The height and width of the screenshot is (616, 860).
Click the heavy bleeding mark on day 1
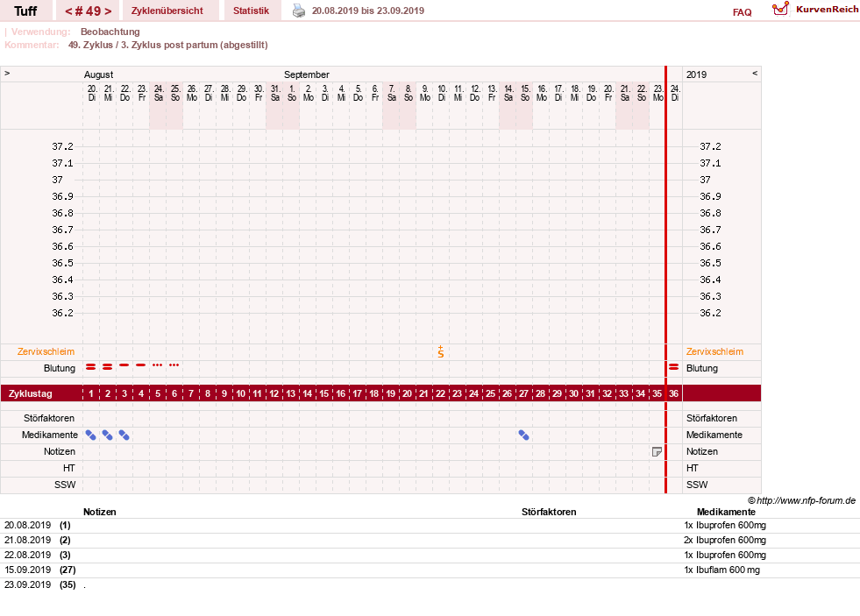tap(91, 366)
